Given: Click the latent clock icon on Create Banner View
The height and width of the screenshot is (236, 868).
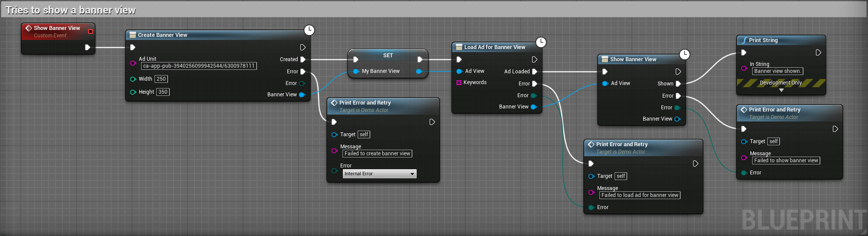Looking at the screenshot, I should [309, 30].
